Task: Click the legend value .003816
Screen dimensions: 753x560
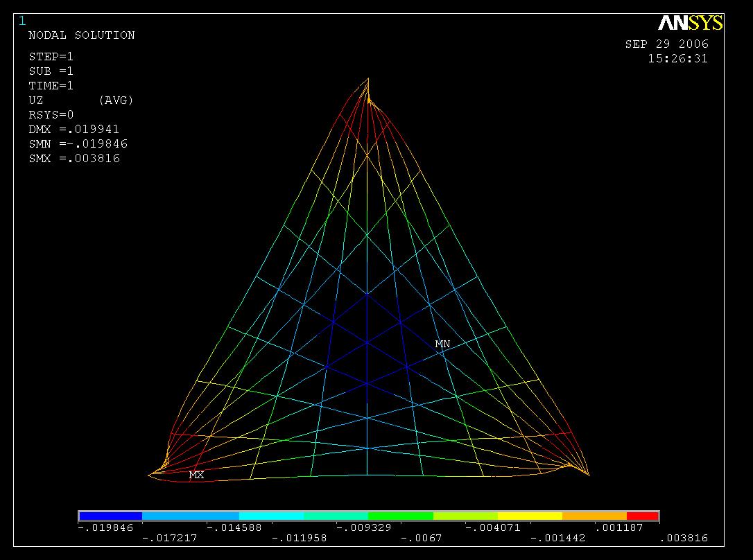Action: coord(684,539)
